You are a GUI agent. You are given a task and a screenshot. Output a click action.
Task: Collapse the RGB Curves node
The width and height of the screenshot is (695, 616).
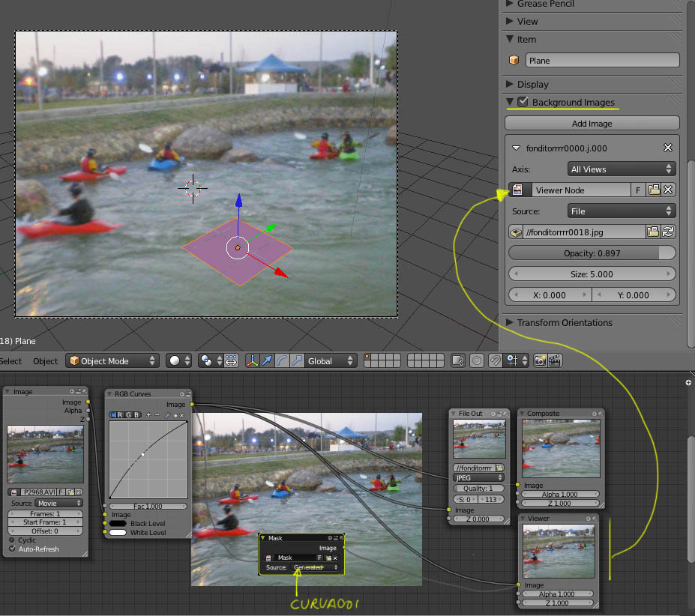(109, 393)
